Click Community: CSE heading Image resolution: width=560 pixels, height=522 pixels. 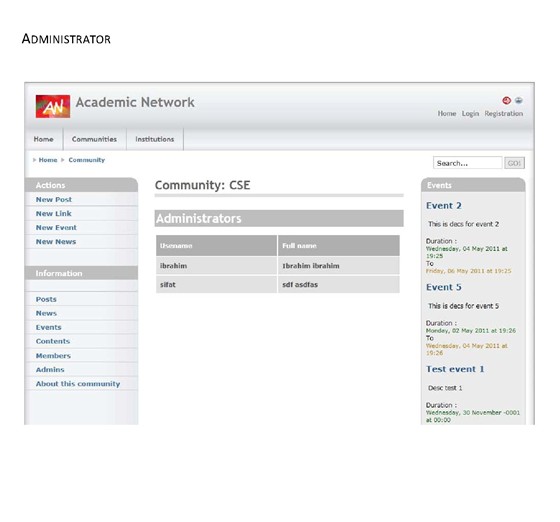point(202,185)
